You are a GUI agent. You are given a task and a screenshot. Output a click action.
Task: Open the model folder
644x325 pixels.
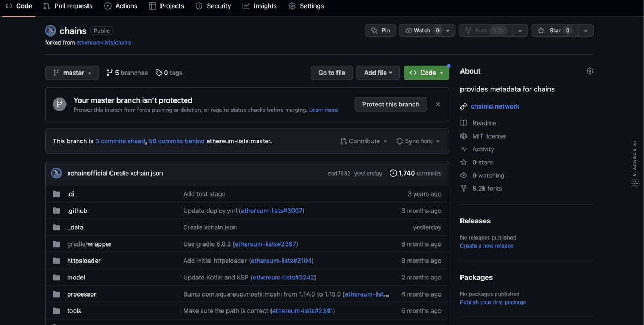point(76,277)
